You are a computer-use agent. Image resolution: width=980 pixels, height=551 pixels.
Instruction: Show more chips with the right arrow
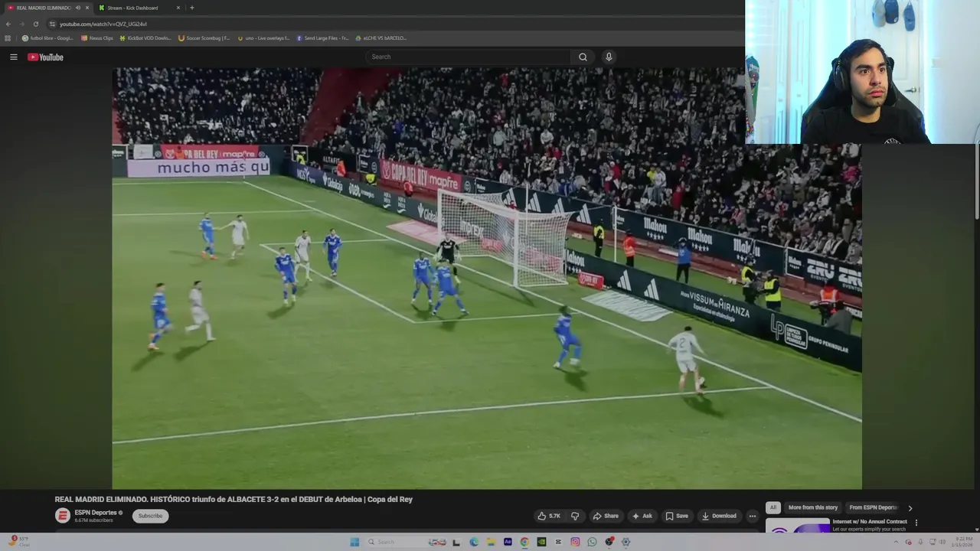910,508
